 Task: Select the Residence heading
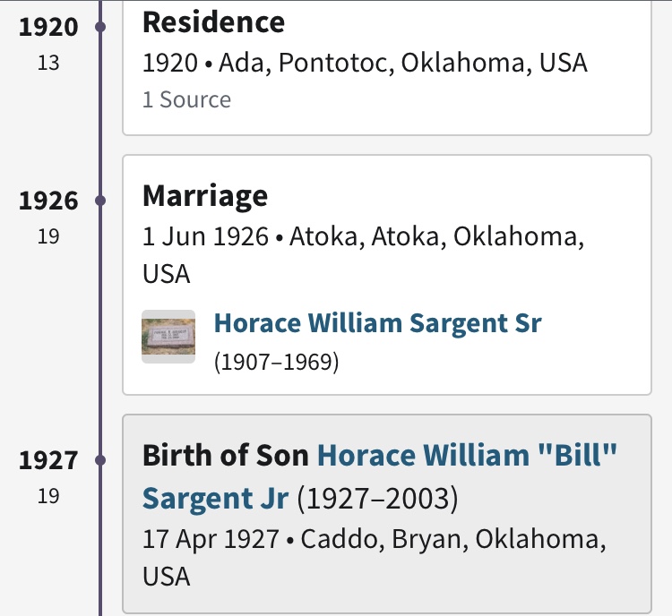pos(213,21)
